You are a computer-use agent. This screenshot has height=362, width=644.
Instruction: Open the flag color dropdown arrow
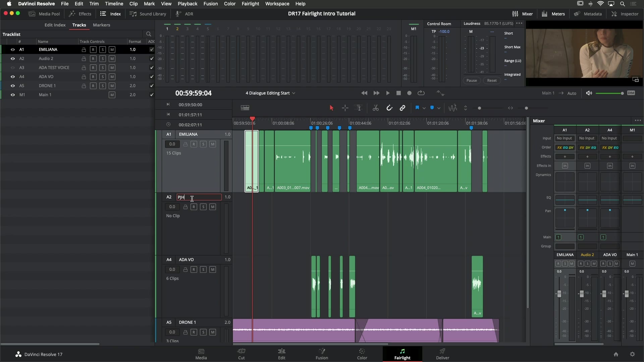(x=424, y=108)
